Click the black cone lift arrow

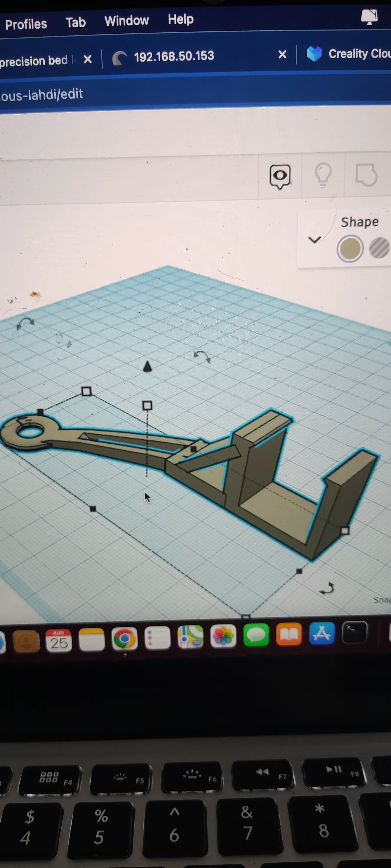[147, 367]
